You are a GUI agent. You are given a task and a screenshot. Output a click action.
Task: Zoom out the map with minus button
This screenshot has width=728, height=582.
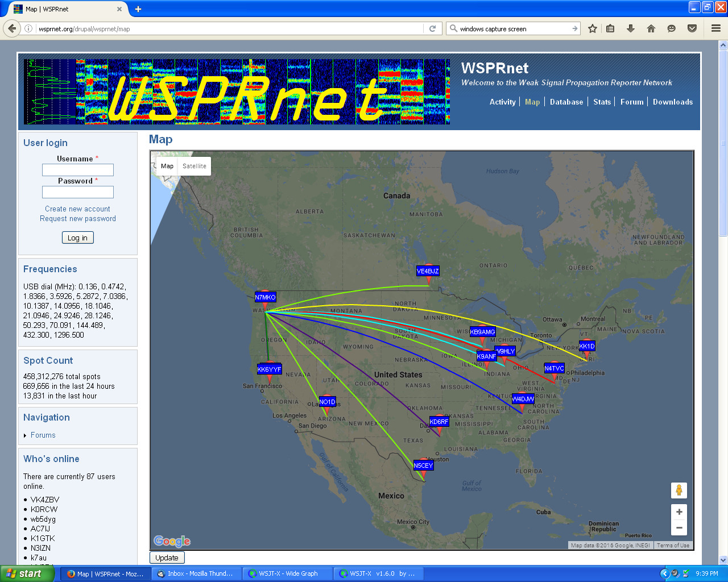(679, 528)
